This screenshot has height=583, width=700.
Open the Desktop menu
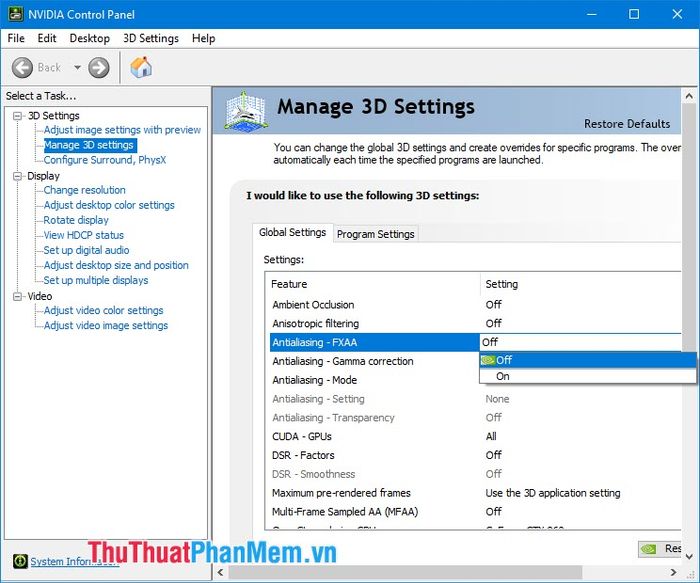[89, 38]
